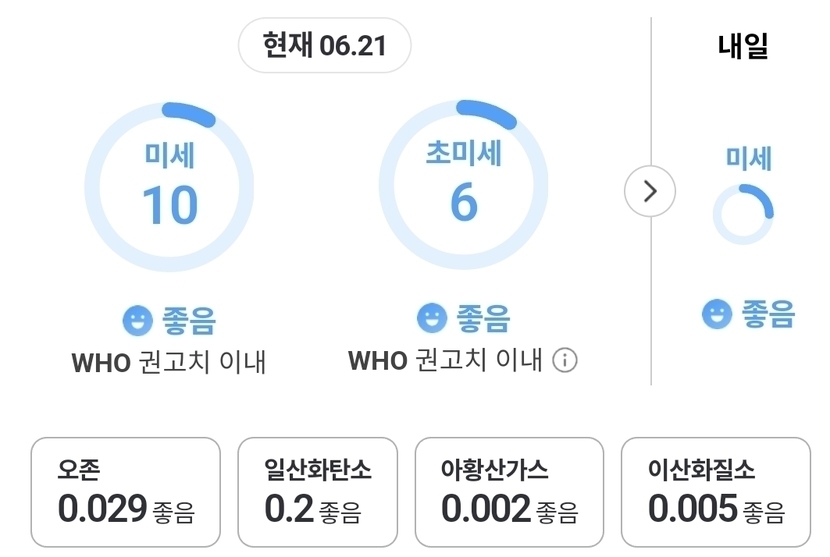
Task: Click the info icon next to WHO 권고치 이내
Action: click(565, 361)
